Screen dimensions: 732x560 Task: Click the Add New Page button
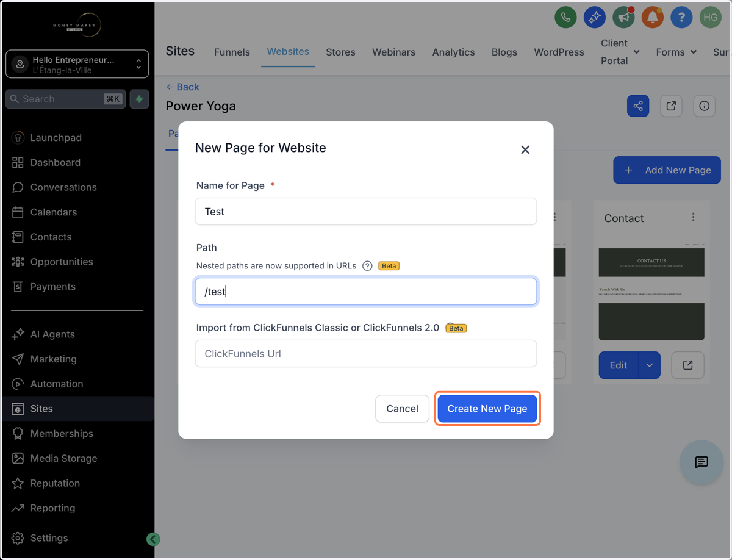pyautogui.click(x=667, y=170)
